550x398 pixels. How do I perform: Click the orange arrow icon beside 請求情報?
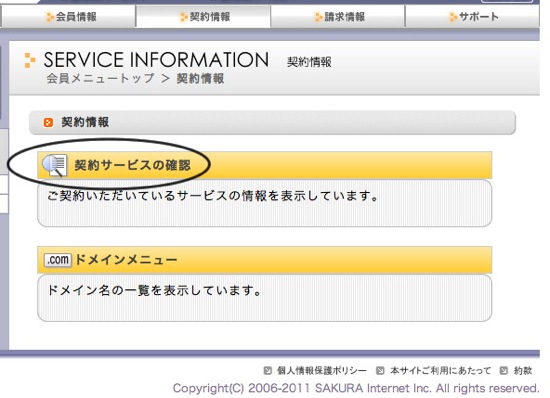pos(318,17)
